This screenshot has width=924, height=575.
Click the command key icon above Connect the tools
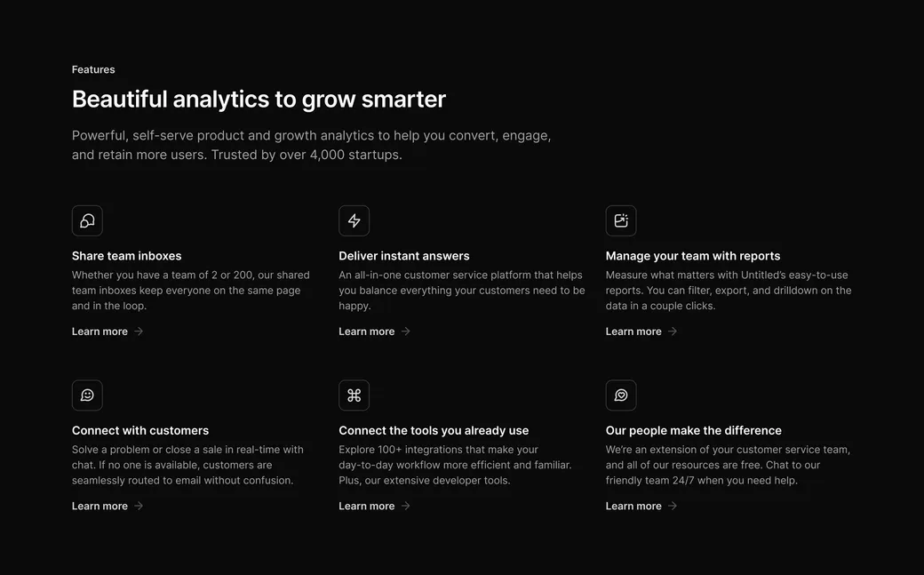354,395
